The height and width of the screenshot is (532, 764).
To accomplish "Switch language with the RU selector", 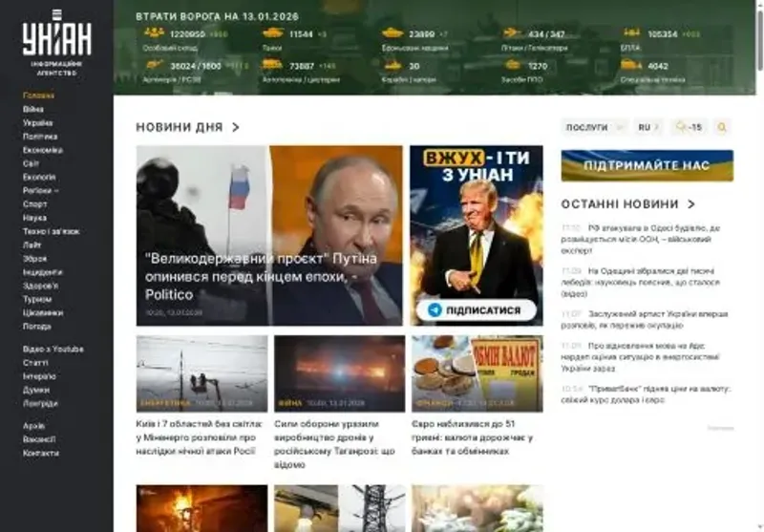I will coord(648,127).
